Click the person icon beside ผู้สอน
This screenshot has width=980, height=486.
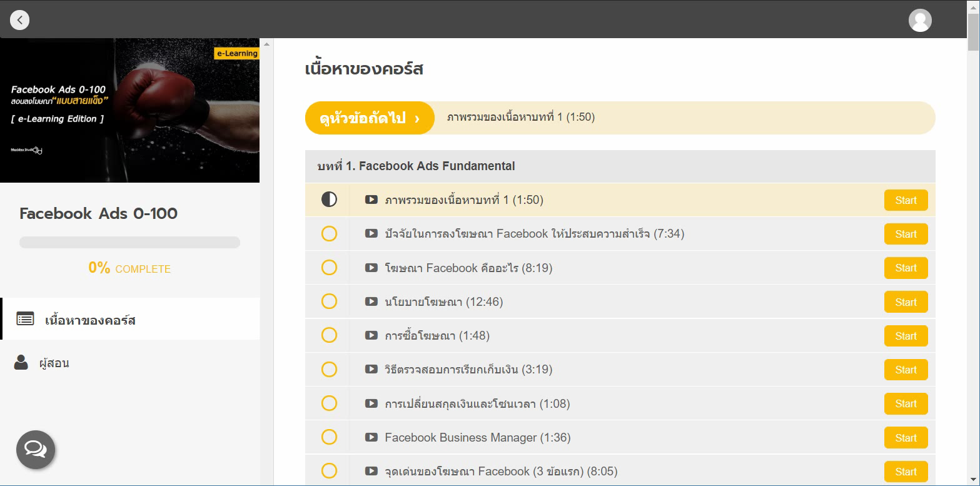click(21, 362)
